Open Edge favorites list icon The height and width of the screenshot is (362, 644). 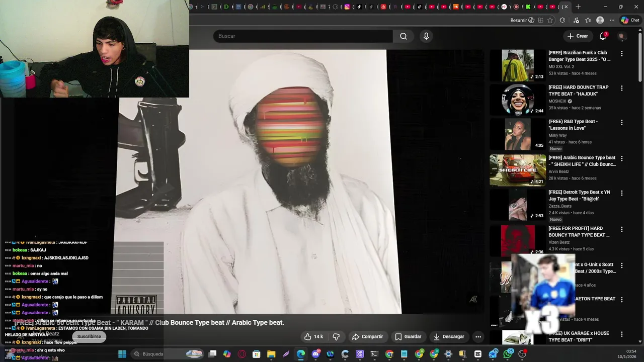point(588,20)
